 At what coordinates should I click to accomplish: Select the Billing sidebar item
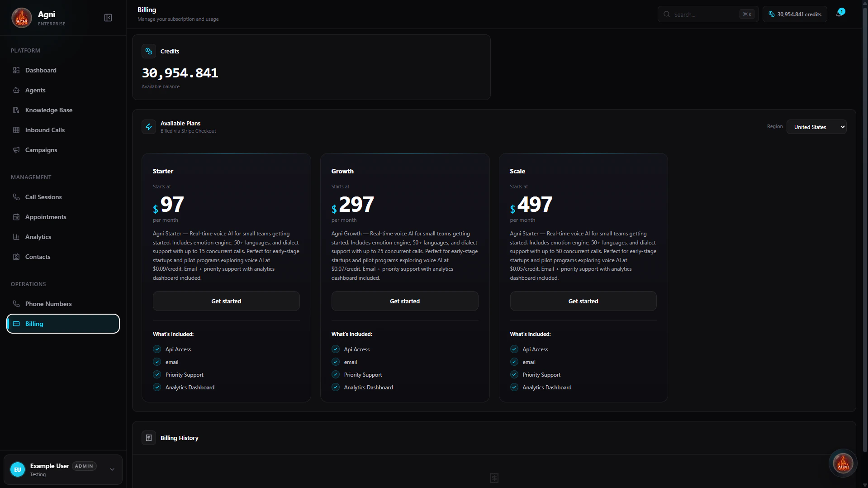click(63, 324)
